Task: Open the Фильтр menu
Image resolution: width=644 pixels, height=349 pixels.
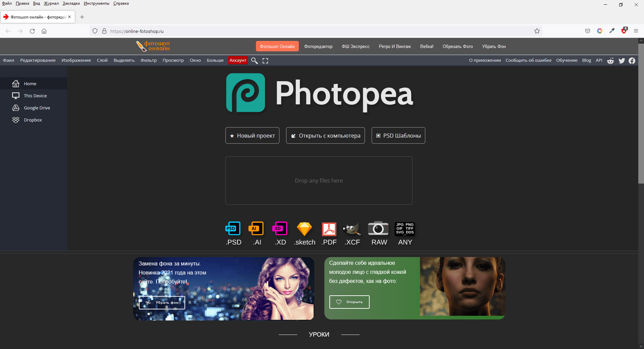Action: pyautogui.click(x=149, y=60)
